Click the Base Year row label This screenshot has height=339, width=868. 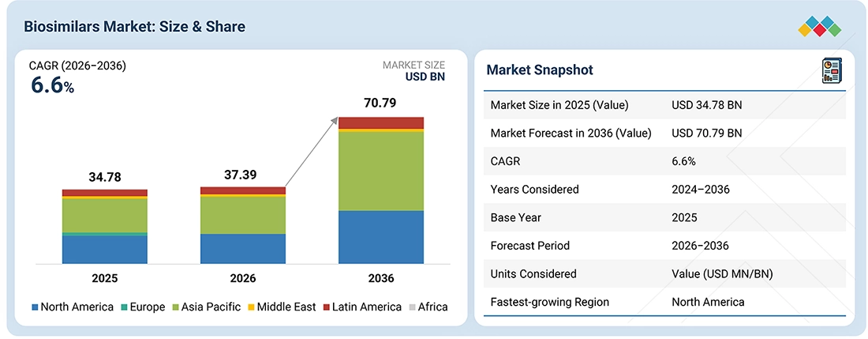517,217
